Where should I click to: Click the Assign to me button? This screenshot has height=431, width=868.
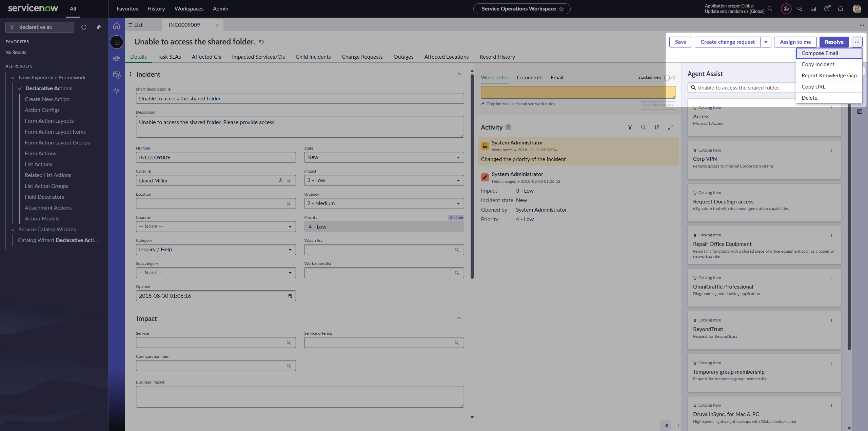pos(795,42)
